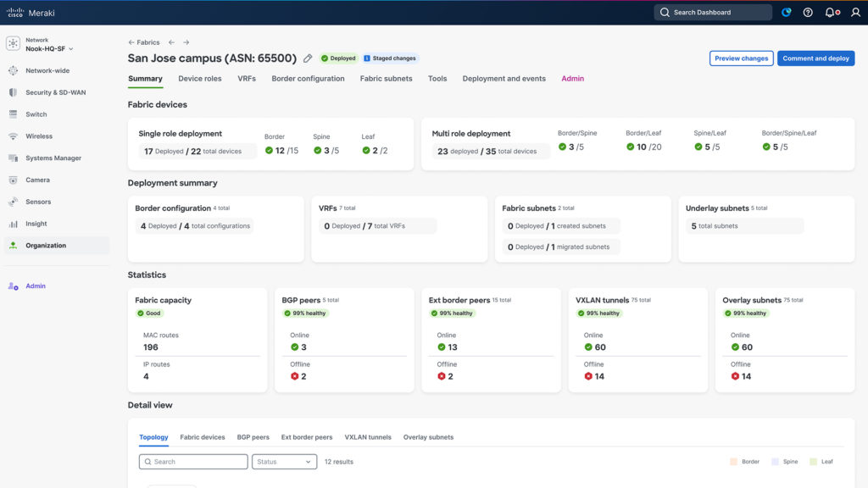Click the notifications bell icon
Image resolution: width=868 pixels, height=488 pixels.
[828, 13]
